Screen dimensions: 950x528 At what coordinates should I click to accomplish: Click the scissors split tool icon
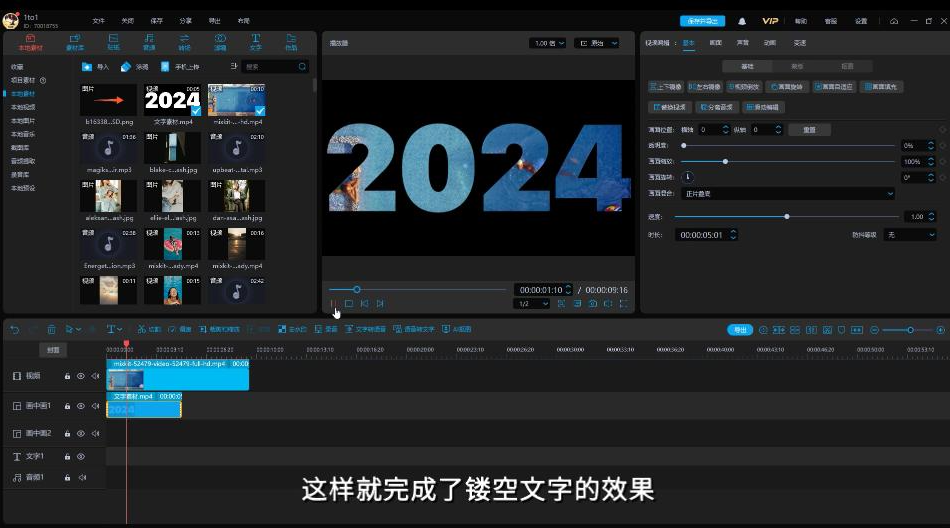142,329
